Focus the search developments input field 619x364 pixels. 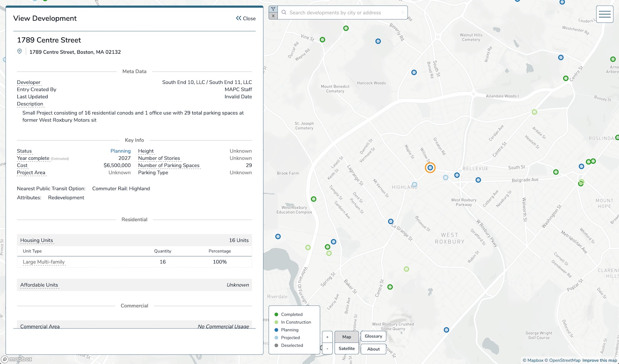(x=342, y=13)
